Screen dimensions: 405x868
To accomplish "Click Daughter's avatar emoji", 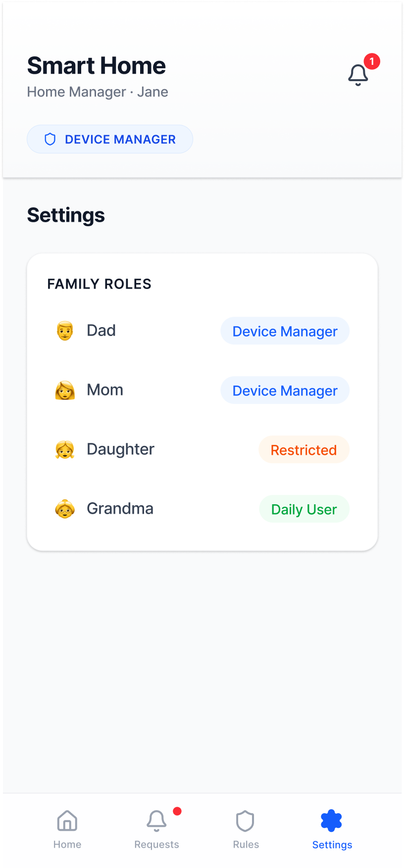I will pyautogui.click(x=65, y=449).
